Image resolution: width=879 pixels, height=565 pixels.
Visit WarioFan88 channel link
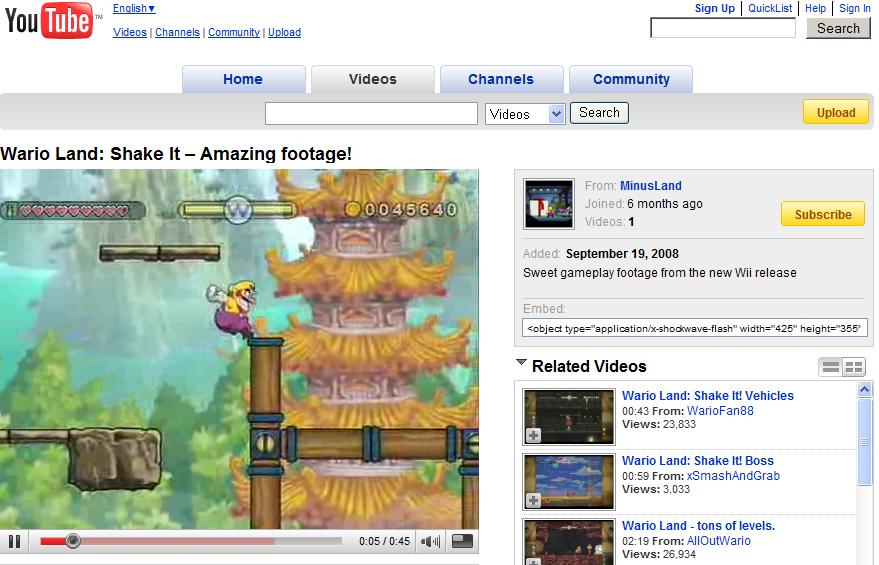[720, 411]
